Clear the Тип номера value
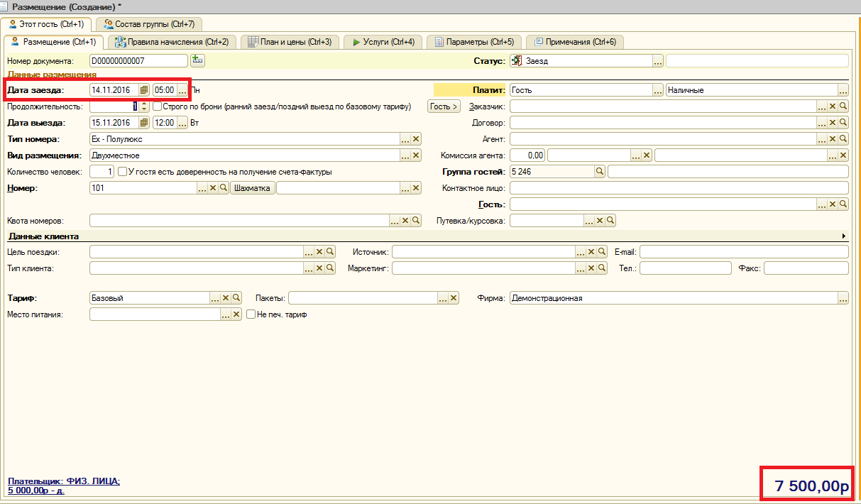The height and width of the screenshot is (504, 861). pos(417,139)
